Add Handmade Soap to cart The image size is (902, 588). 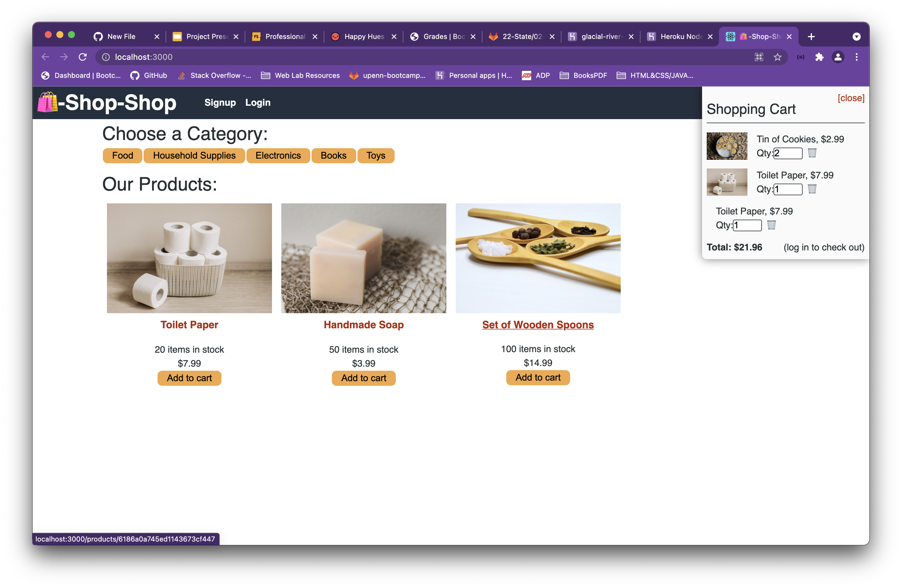364,378
